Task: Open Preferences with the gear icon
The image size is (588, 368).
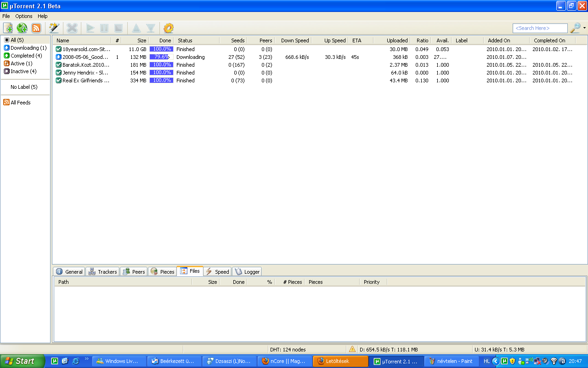Action: (169, 28)
